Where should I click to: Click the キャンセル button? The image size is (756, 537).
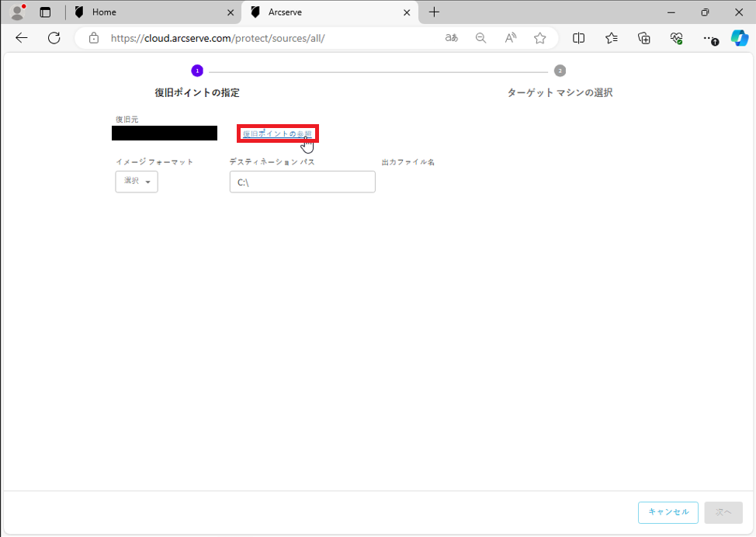tap(668, 512)
